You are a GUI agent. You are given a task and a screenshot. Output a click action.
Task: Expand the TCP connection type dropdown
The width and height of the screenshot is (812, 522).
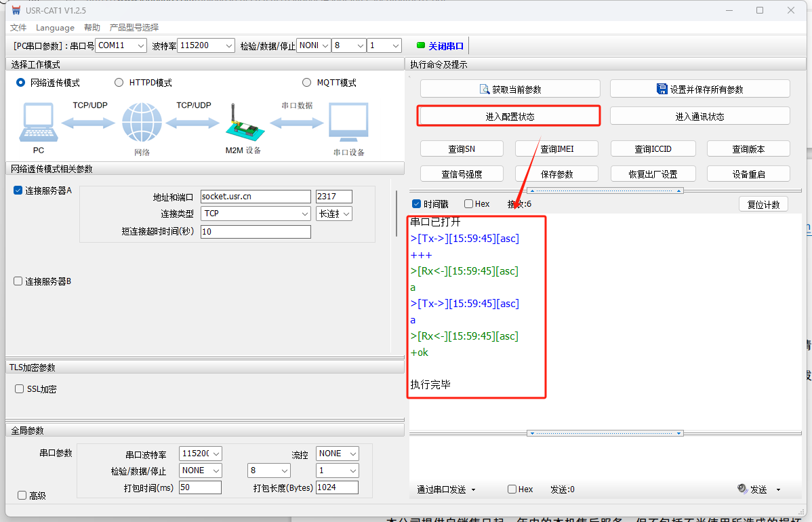[x=256, y=214]
